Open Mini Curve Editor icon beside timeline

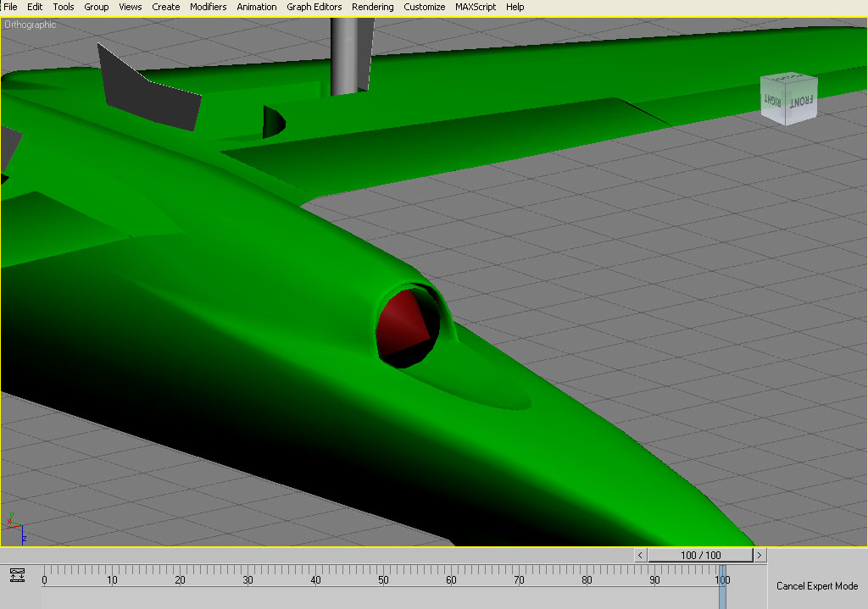point(17,575)
